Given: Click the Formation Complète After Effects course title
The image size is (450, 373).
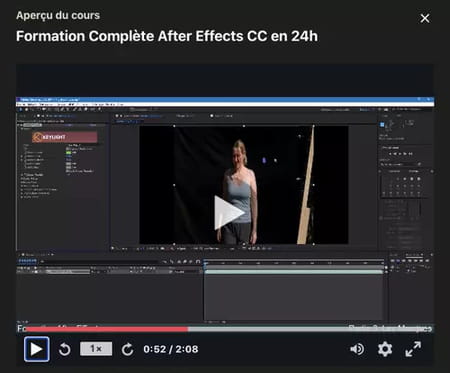Looking at the screenshot, I should [x=167, y=36].
